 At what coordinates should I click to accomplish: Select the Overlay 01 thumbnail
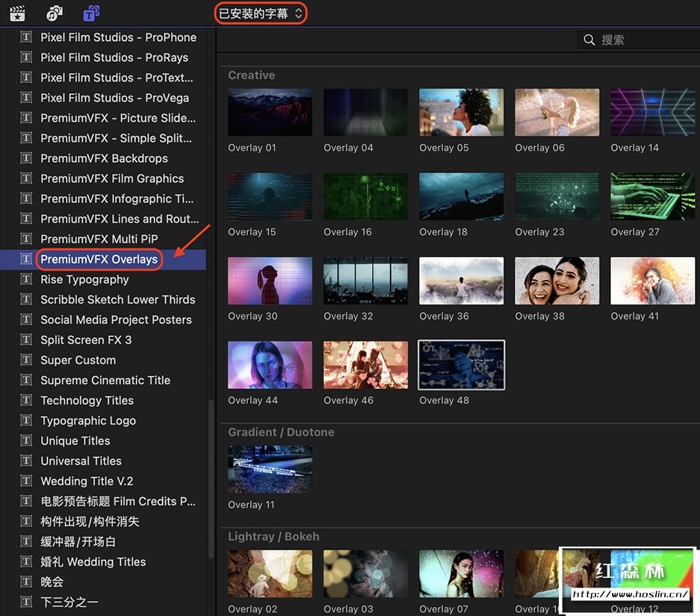point(270,112)
